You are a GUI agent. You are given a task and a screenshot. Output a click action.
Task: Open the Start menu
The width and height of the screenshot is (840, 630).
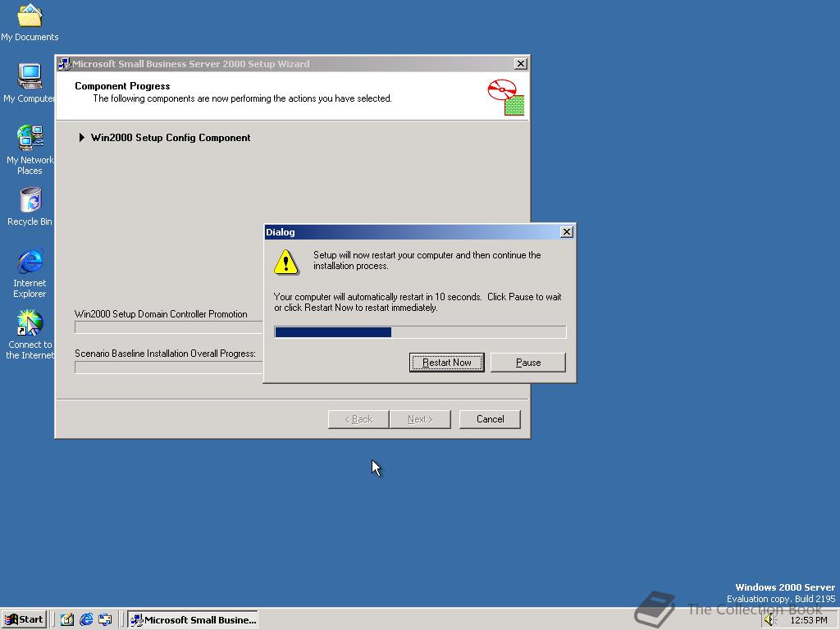24,619
